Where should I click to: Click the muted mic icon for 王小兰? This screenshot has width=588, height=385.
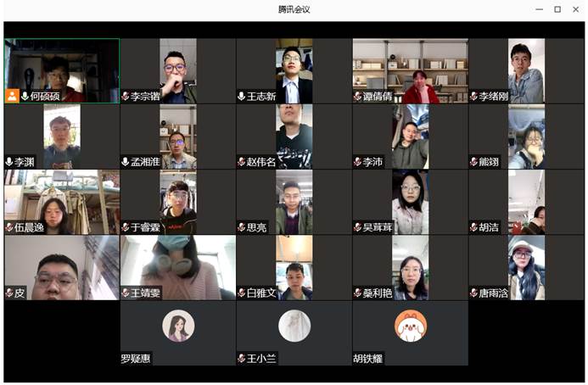click(x=242, y=359)
